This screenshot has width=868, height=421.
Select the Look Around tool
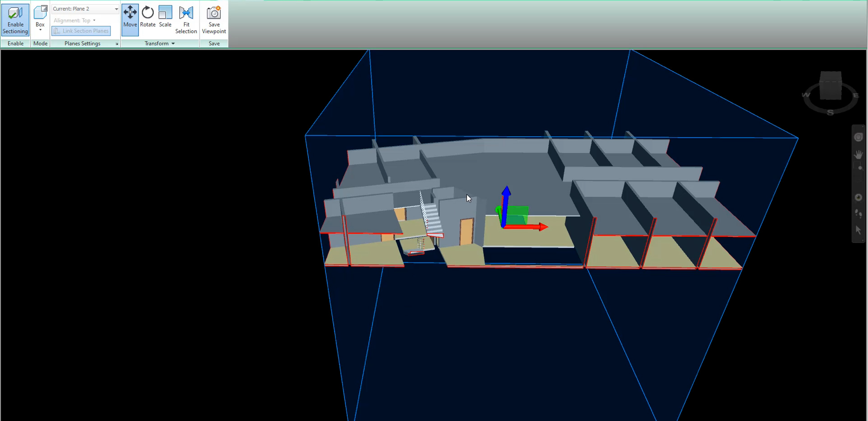click(x=858, y=197)
